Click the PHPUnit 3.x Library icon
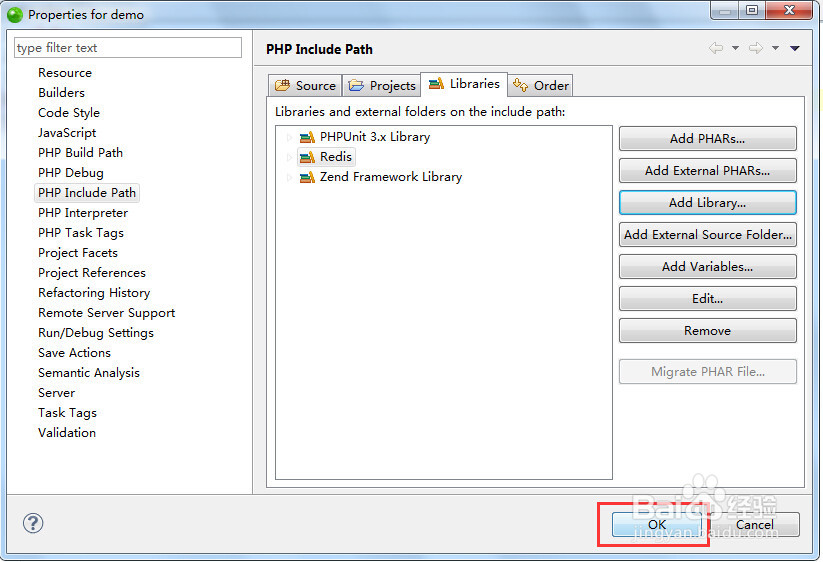823x562 pixels. (307, 137)
